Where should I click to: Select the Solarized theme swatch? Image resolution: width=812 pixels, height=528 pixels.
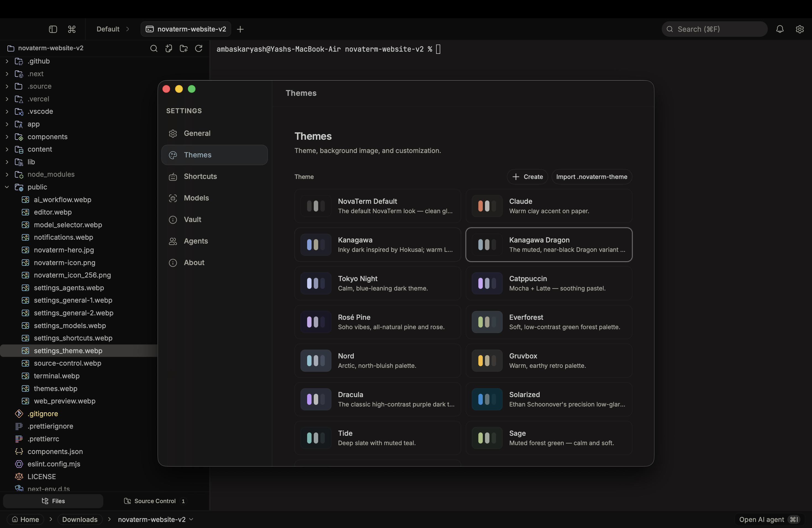point(487,399)
